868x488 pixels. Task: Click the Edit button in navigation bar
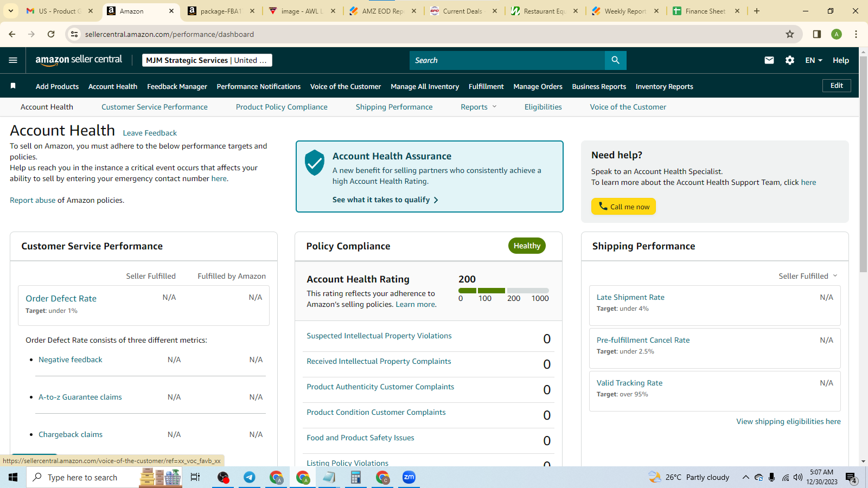coord(837,86)
